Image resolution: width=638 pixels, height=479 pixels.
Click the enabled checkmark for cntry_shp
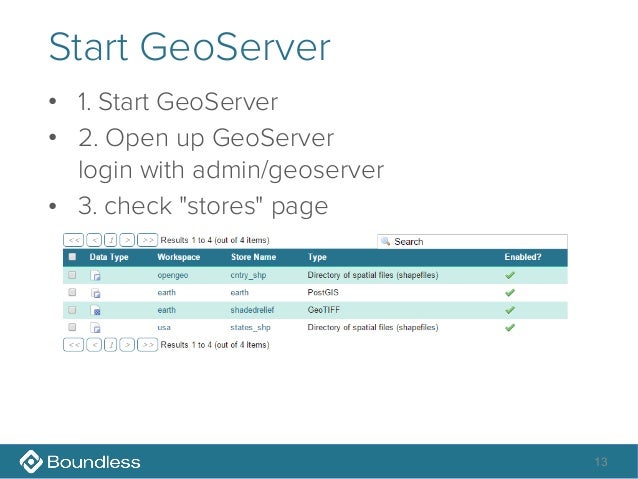coord(509,276)
